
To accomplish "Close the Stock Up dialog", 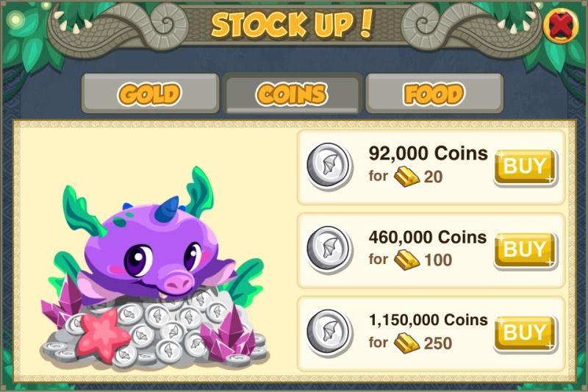I will coord(562,26).
